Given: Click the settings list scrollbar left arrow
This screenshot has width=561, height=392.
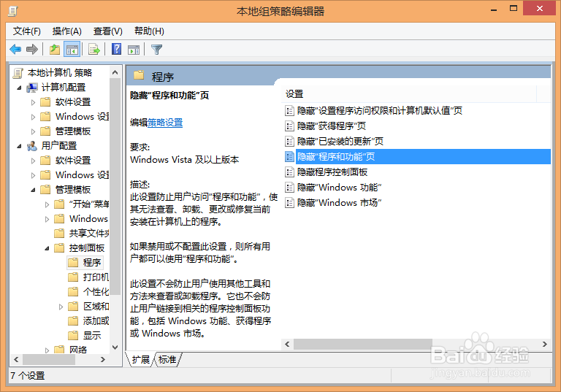Looking at the screenshot, I should tap(287, 344).
